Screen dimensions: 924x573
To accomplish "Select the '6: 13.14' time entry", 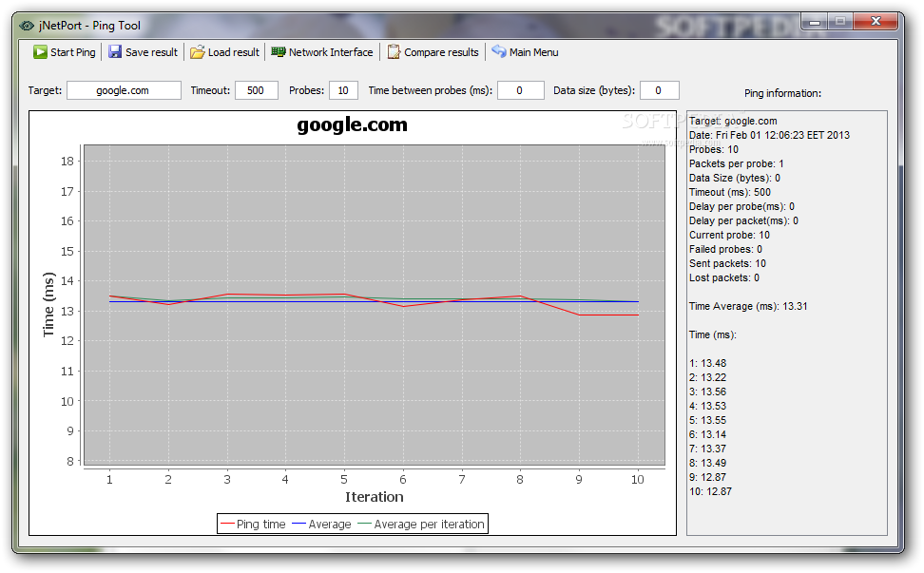I will [x=707, y=434].
